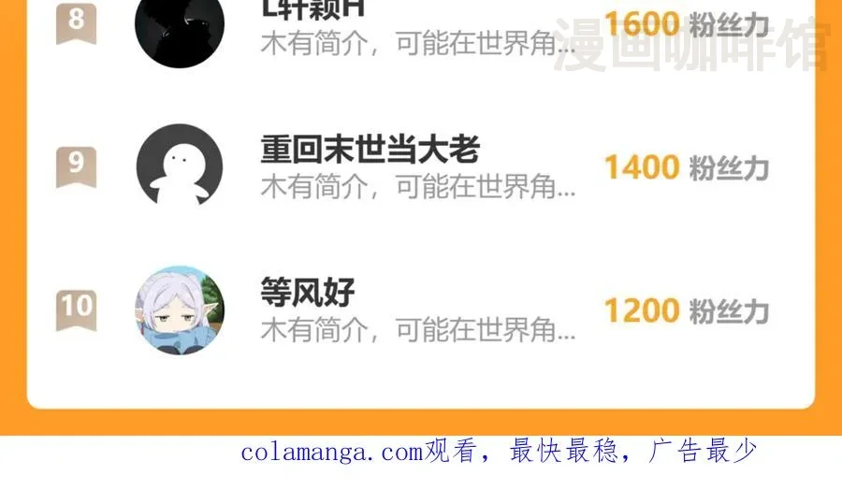Click bio text under 重回末世当大老
This screenshot has width=842, height=504.
[x=418, y=187]
